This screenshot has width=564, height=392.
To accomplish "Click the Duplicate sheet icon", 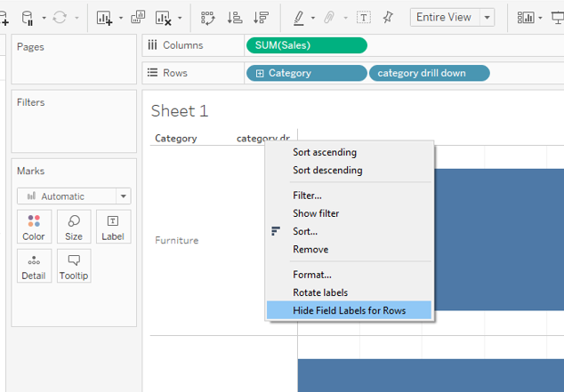I will (x=138, y=17).
